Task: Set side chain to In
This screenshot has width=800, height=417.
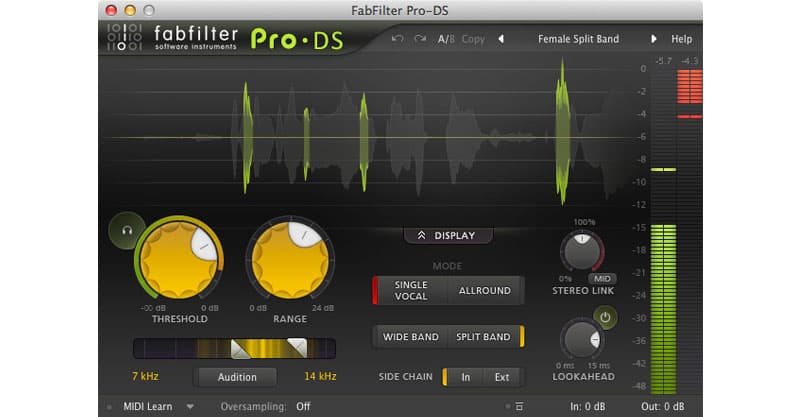Action: coord(465,377)
